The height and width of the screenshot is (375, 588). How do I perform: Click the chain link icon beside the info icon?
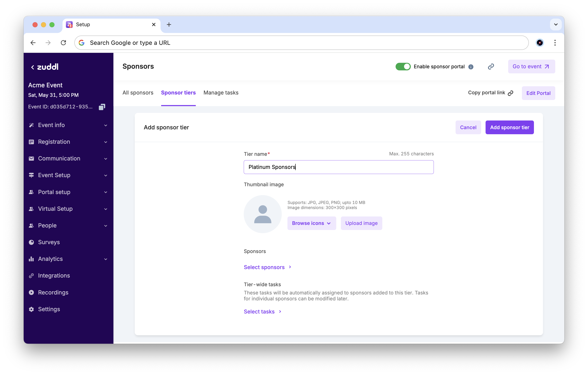(491, 67)
